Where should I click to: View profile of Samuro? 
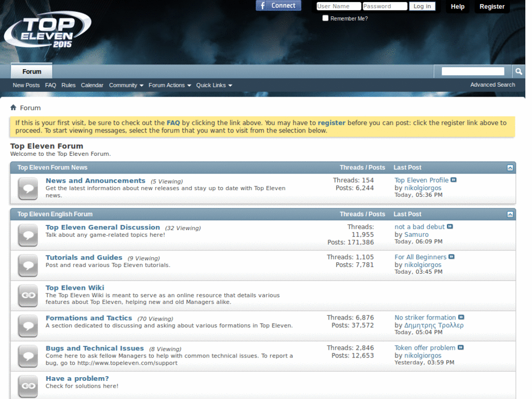tap(416, 234)
